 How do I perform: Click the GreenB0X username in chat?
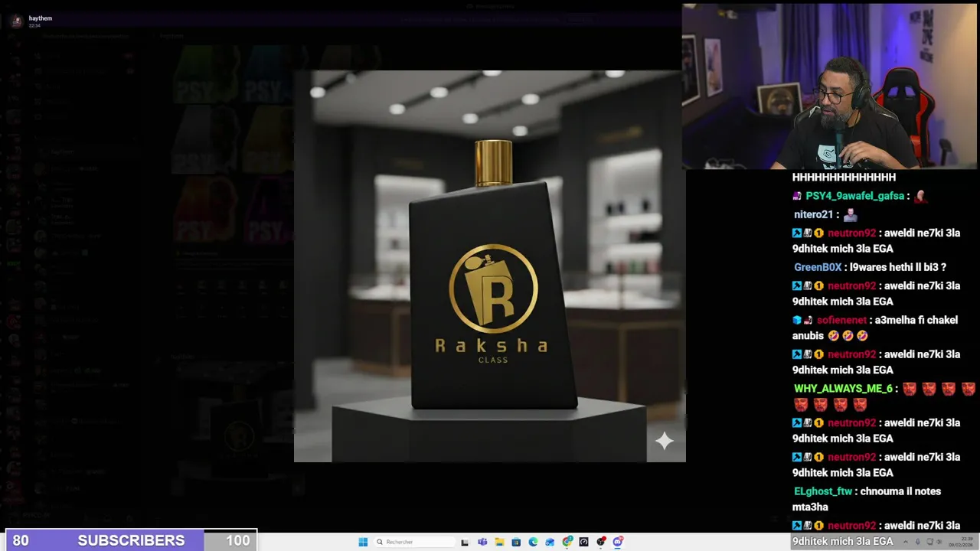pyautogui.click(x=818, y=267)
